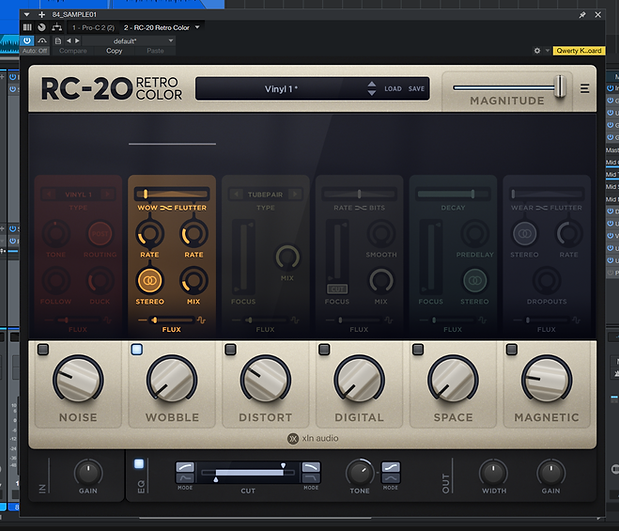Click the WOW/FLUTTER balance slider

click(x=172, y=194)
